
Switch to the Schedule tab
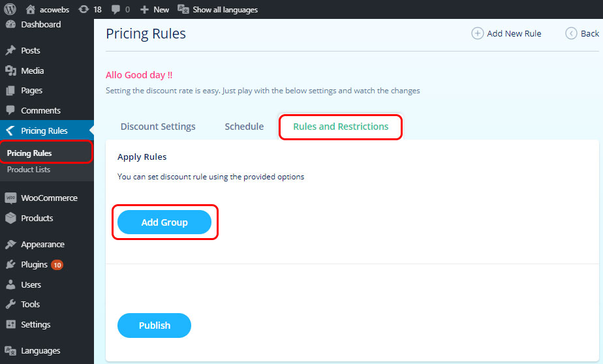(244, 127)
